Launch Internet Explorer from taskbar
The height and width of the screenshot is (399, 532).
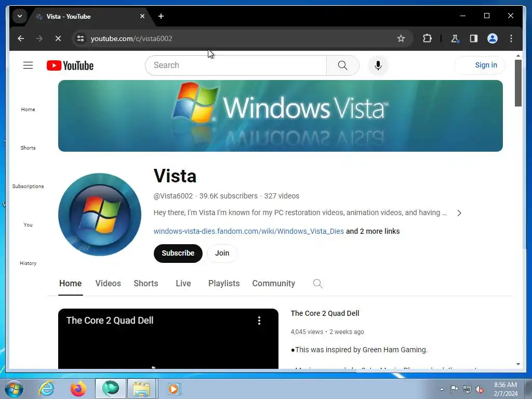click(x=46, y=389)
